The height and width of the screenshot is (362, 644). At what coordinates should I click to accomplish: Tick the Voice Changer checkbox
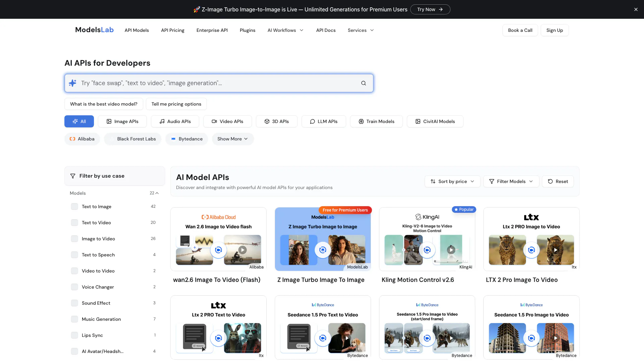pos(74,287)
